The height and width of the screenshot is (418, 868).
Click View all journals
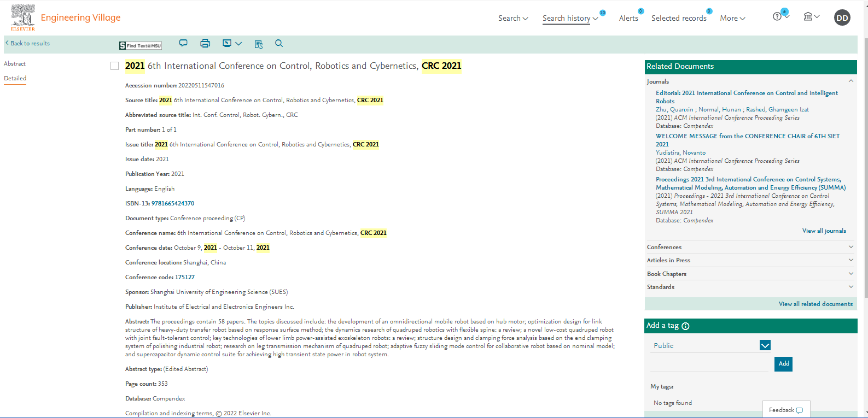point(824,231)
